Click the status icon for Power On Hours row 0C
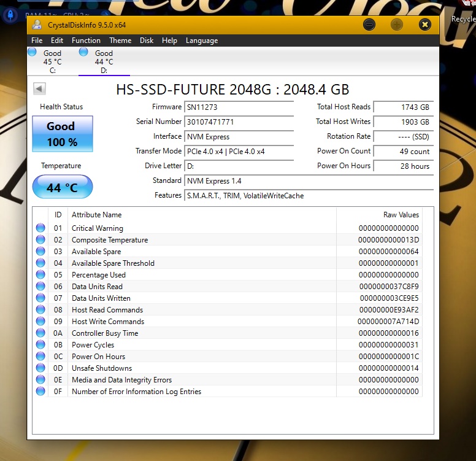 tap(40, 356)
